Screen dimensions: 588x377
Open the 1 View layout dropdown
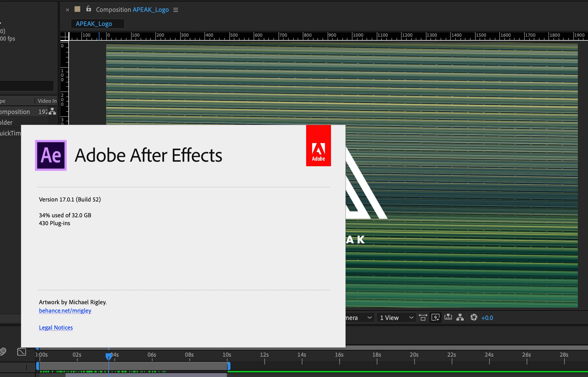tap(396, 318)
